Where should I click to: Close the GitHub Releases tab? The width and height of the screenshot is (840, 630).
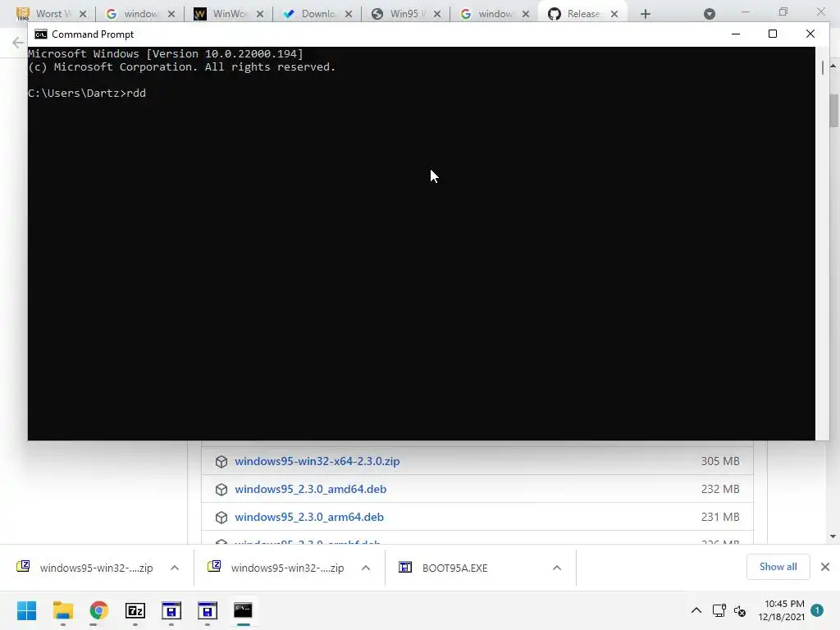pos(614,15)
